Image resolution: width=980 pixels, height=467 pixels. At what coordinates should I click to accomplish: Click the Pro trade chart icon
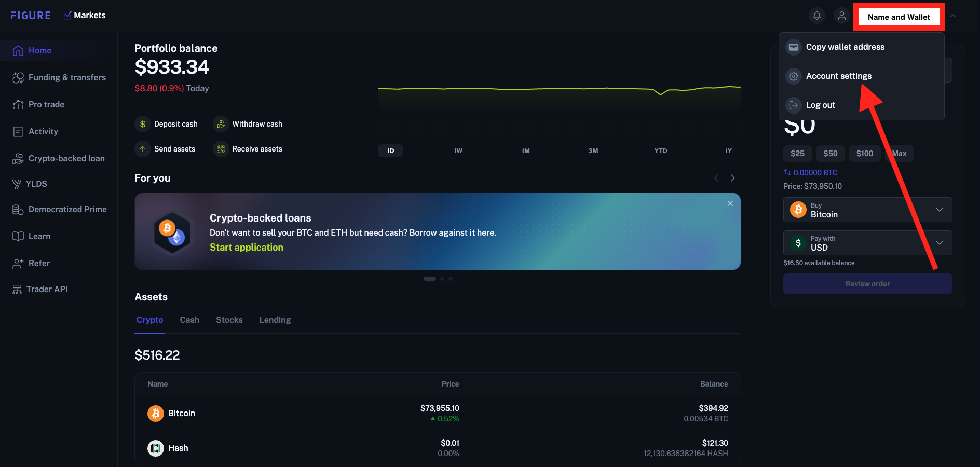click(18, 104)
